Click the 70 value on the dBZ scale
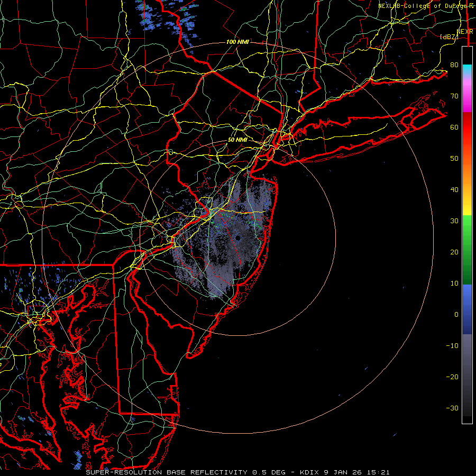This screenshot has width=476, height=476. (x=454, y=96)
